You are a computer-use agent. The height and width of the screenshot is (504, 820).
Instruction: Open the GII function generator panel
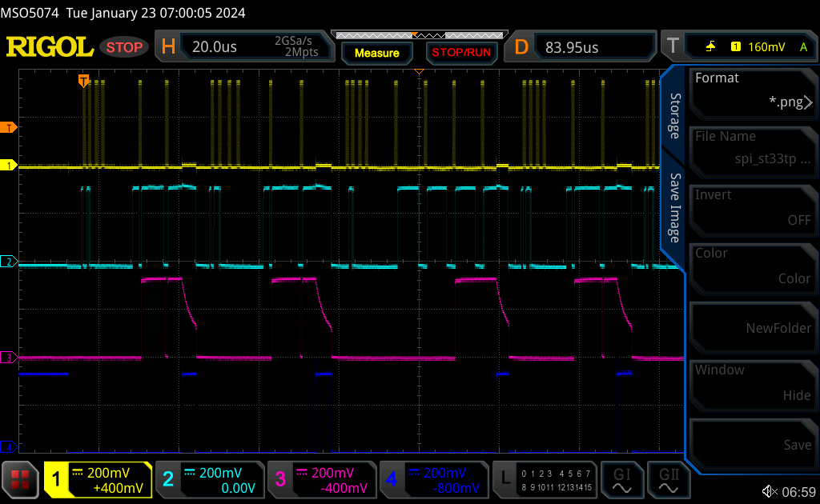pyautogui.click(x=670, y=479)
